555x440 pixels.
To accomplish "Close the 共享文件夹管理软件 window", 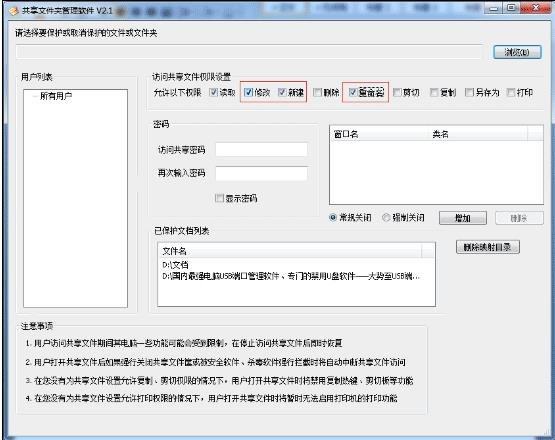I will point(536,8).
